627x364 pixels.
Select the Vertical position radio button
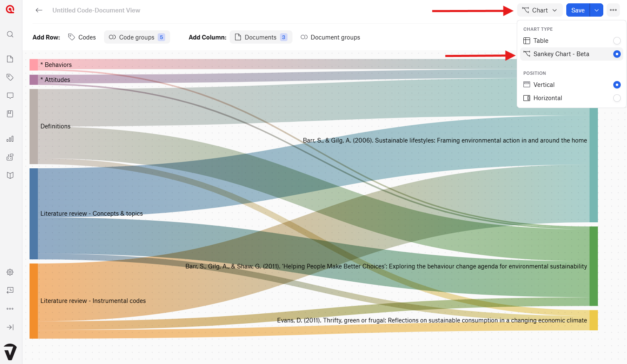(x=617, y=85)
